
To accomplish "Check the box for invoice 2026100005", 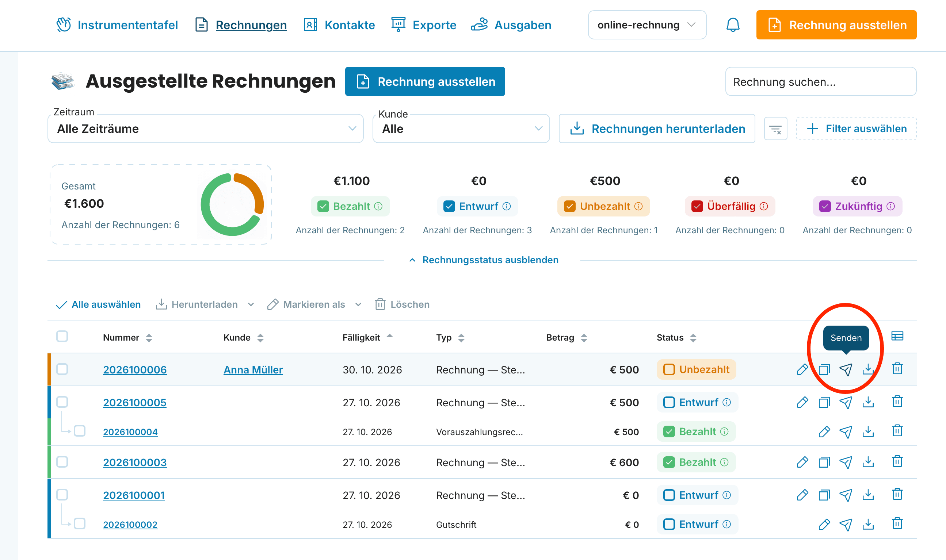I will (x=62, y=402).
